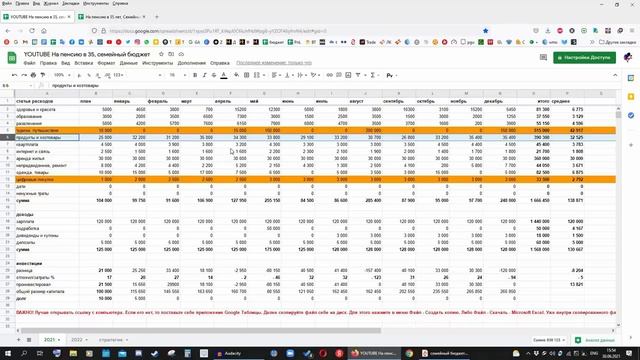
Task: Open the Справка menu
Action: click(x=220, y=63)
